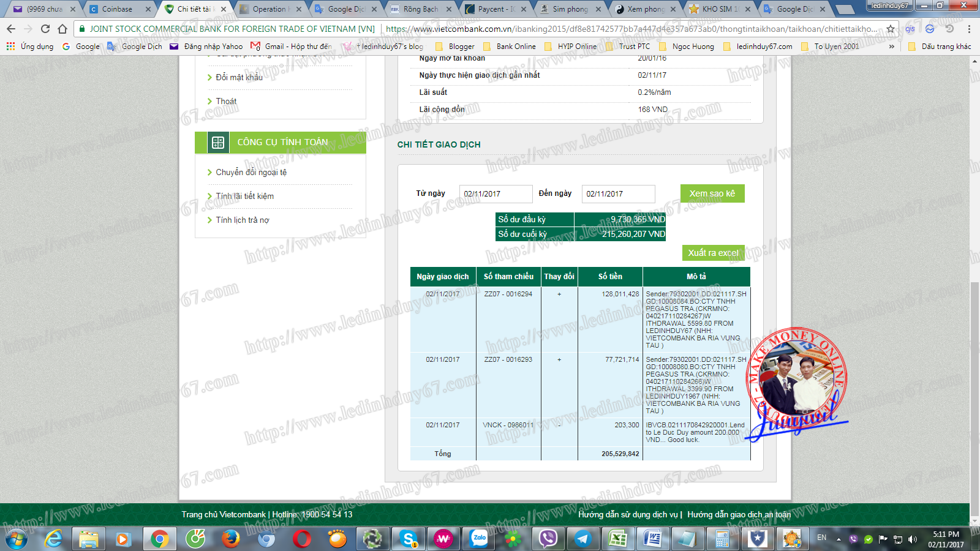Open Tính lịch trả nợ tool
This screenshot has height=551, width=980.
click(x=242, y=220)
